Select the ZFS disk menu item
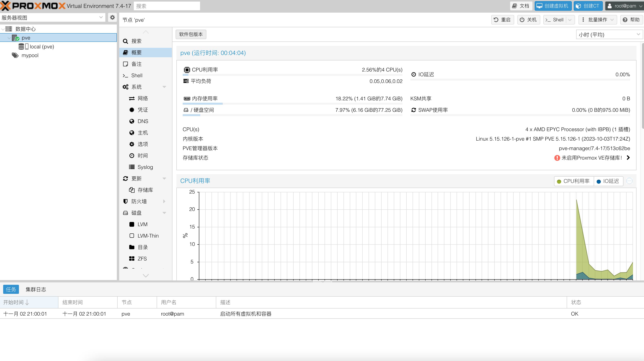Viewport: 644px width, 361px height. pyautogui.click(x=142, y=259)
